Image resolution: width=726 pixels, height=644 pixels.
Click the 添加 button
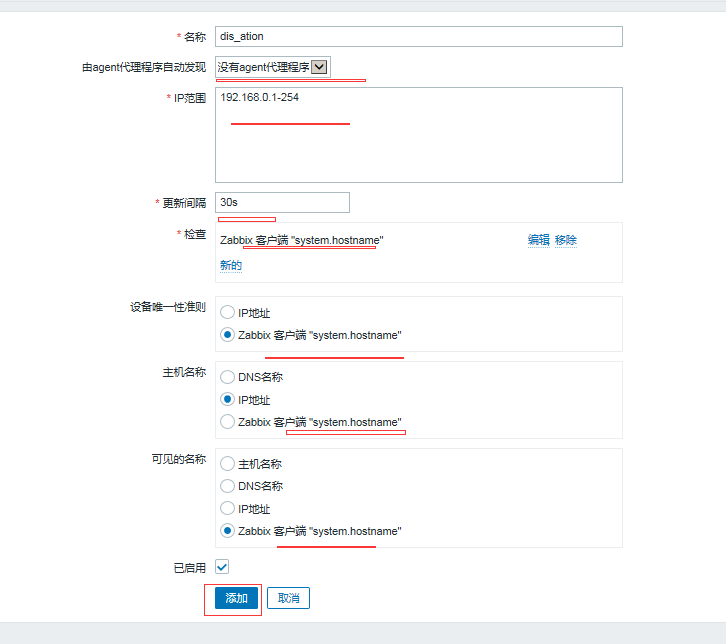[x=236, y=598]
